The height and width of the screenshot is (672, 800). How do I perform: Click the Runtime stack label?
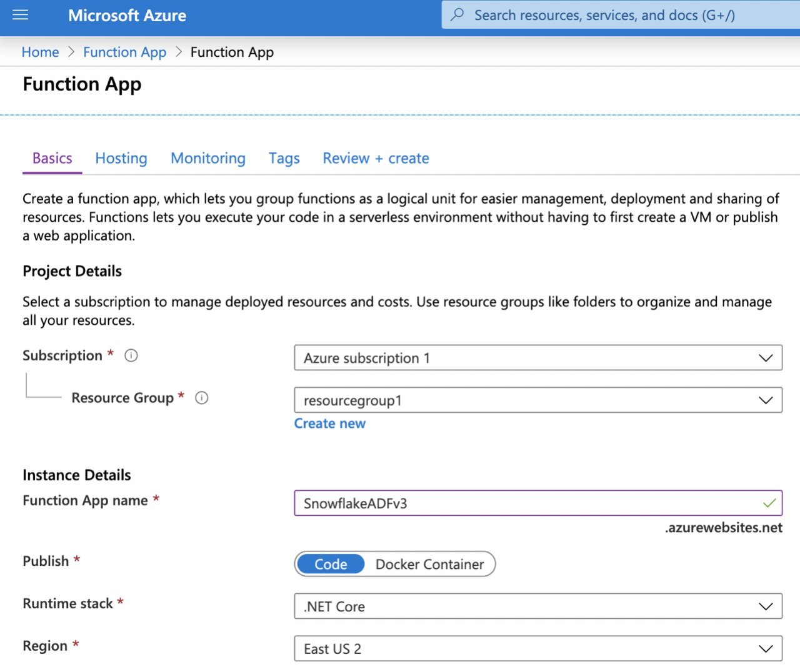coord(67,603)
